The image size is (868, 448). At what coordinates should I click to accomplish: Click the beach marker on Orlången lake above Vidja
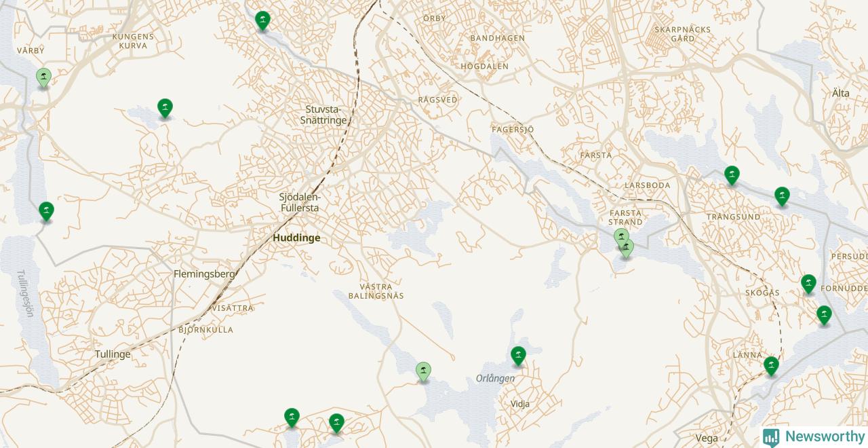pos(518,356)
